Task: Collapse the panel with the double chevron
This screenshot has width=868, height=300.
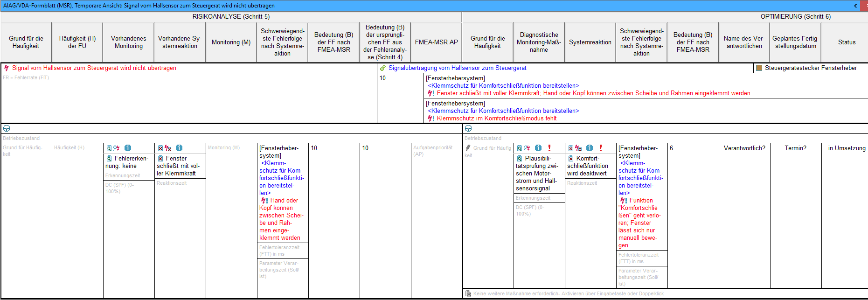Action: pyautogui.click(x=855, y=6)
